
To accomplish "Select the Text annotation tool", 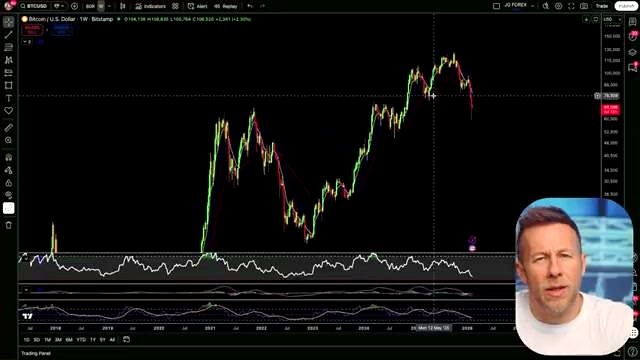I will [x=9, y=98].
